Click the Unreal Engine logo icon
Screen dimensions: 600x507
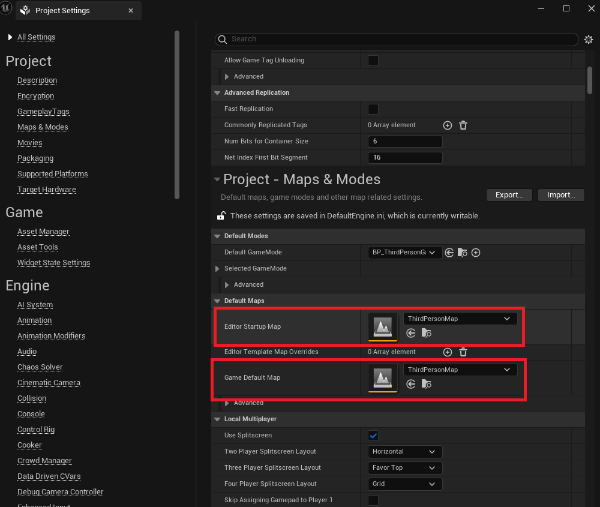5,8
